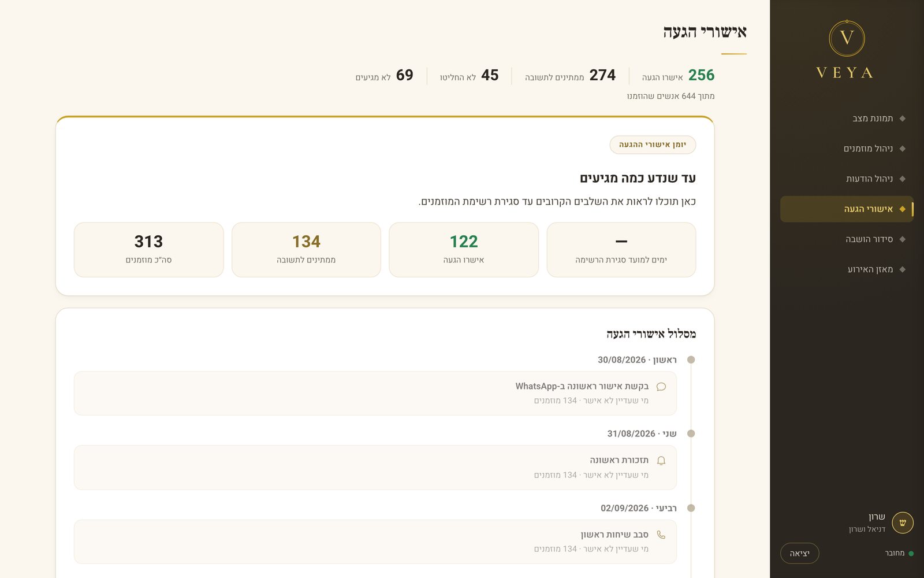Go to סידור הושבה page
Image resolution: width=924 pixels, height=578 pixels.
(x=847, y=239)
